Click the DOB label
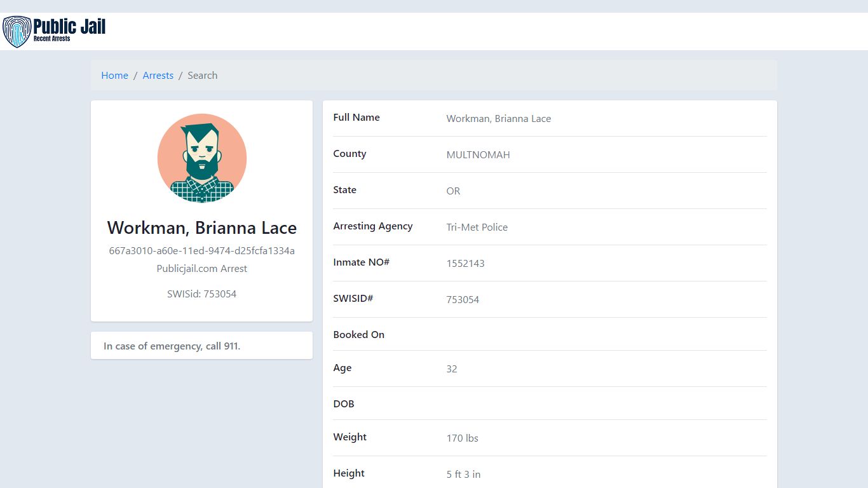This screenshot has width=868, height=488. click(x=344, y=404)
